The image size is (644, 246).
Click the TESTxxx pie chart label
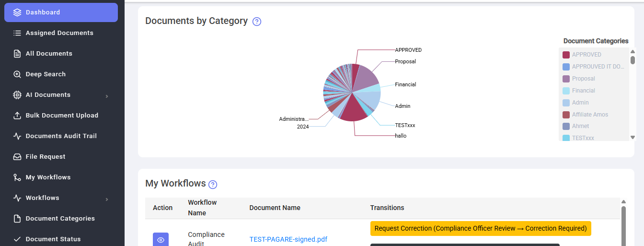[x=405, y=125]
